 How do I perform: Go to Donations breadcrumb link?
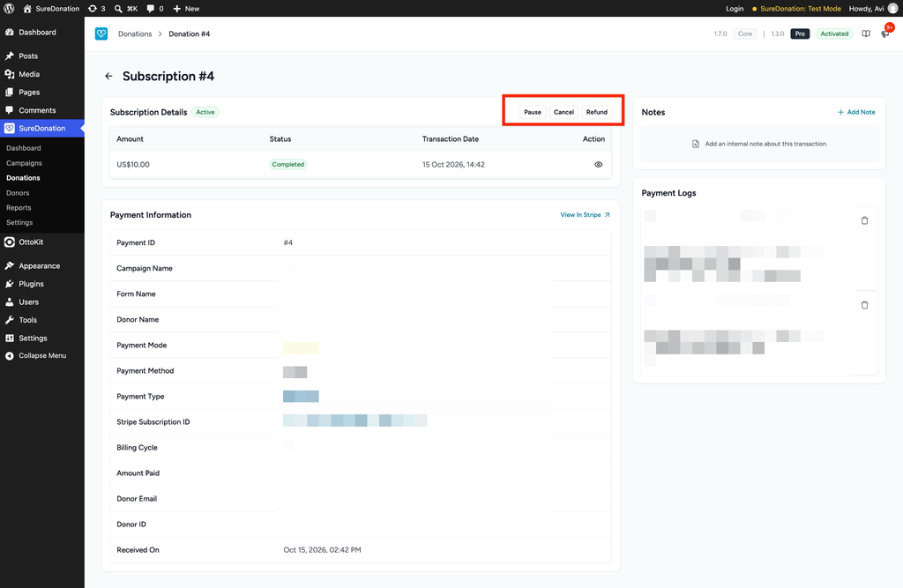[x=135, y=34]
